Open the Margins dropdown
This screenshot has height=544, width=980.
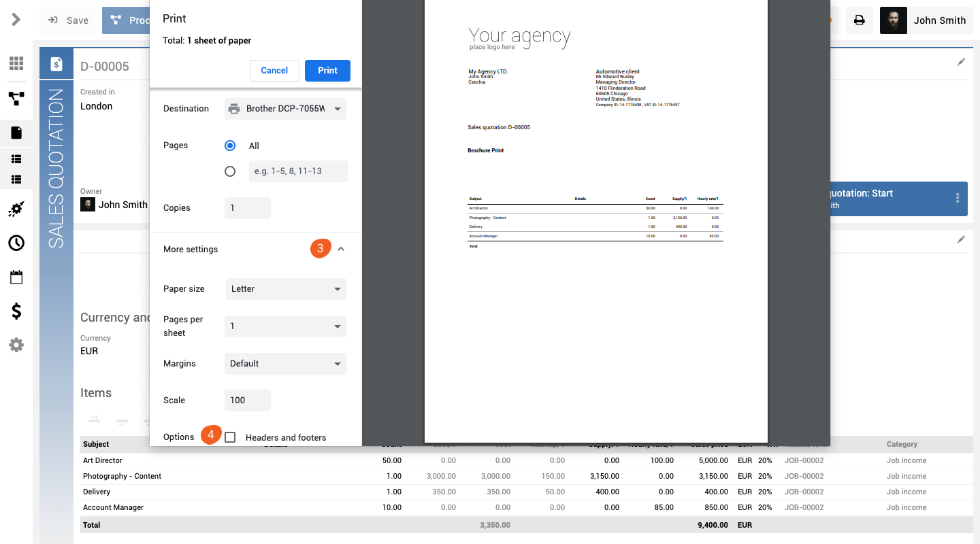(285, 364)
